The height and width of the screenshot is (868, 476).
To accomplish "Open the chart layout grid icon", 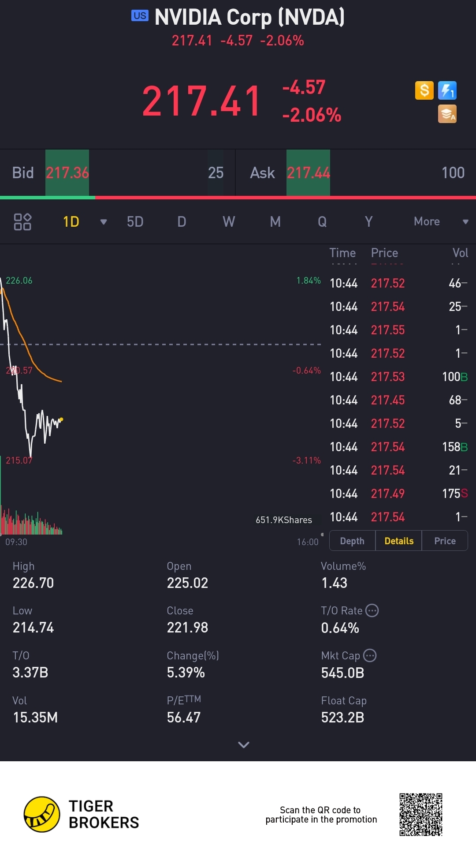I will (x=22, y=221).
